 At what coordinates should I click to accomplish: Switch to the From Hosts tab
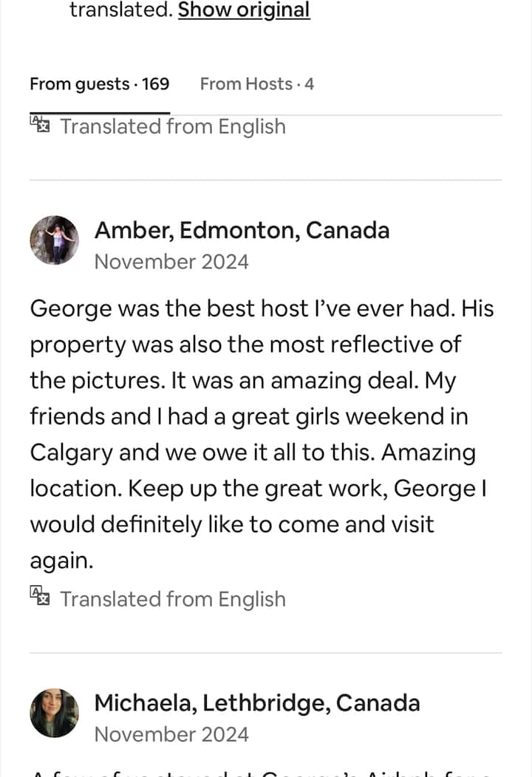[256, 84]
